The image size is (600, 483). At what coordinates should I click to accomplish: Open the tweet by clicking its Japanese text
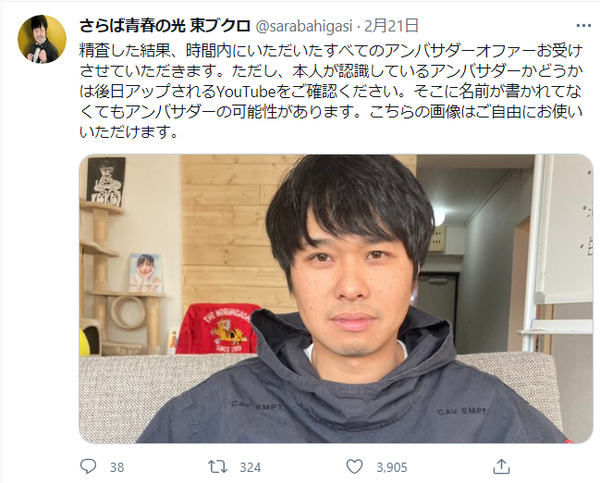pyautogui.click(x=331, y=91)
